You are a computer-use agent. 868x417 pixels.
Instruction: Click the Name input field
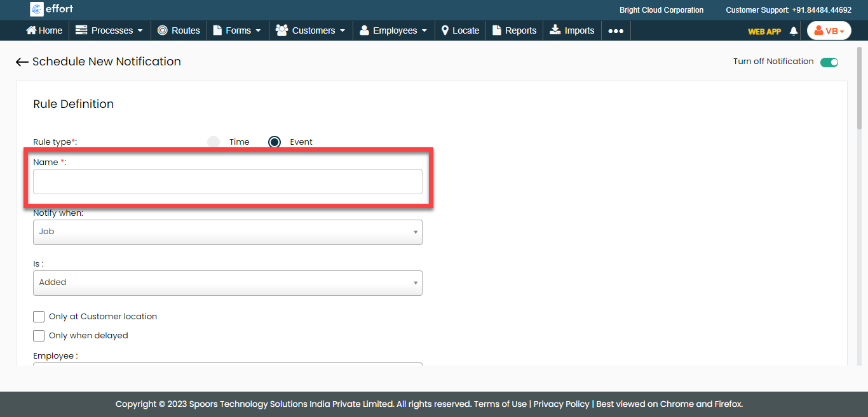click(x=227, y=182)
